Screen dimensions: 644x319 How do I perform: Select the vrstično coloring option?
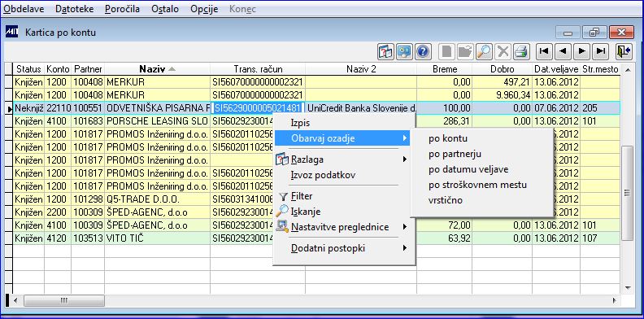point(446,200)
